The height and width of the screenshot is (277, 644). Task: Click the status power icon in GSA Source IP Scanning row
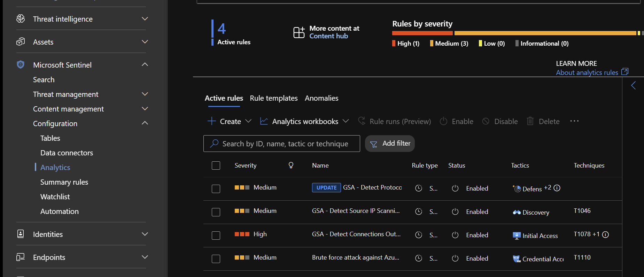tap(455, 211)
